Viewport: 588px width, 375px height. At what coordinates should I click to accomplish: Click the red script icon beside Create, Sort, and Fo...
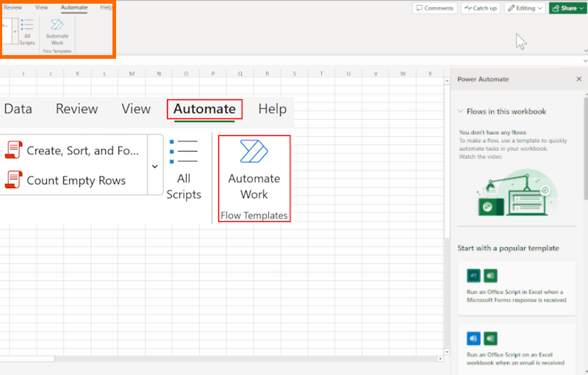[x=13, y=149]
